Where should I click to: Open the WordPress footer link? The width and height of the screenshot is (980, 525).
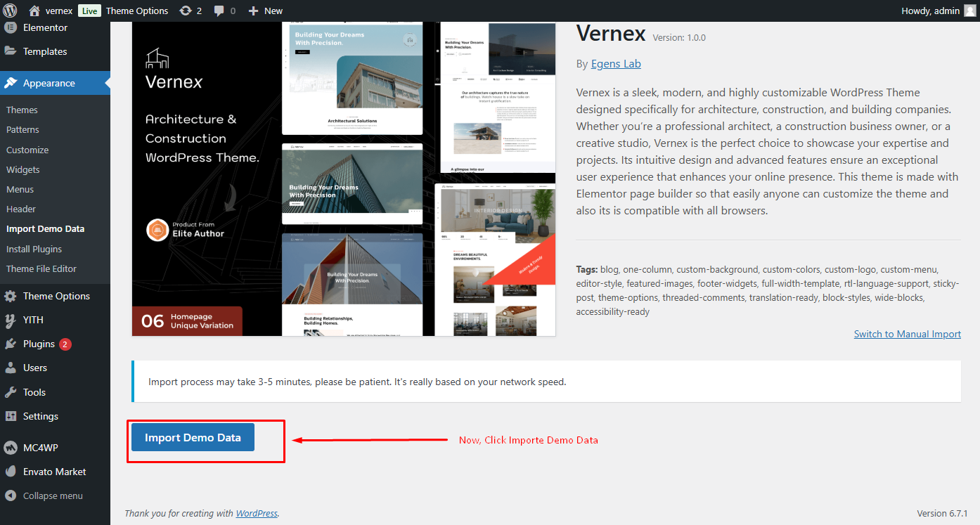257,513
